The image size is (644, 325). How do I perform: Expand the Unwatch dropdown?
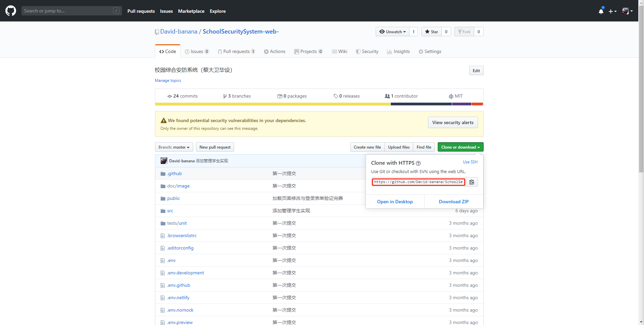point(392,32)
